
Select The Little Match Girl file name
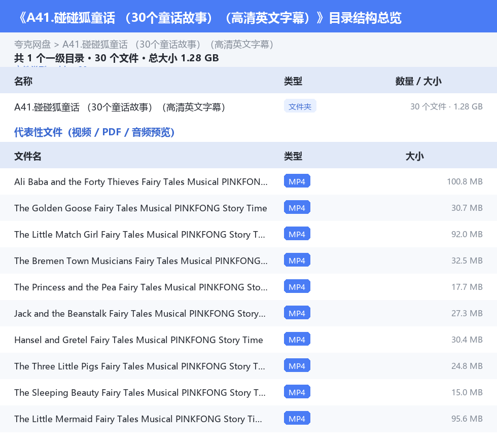[140, 235]
